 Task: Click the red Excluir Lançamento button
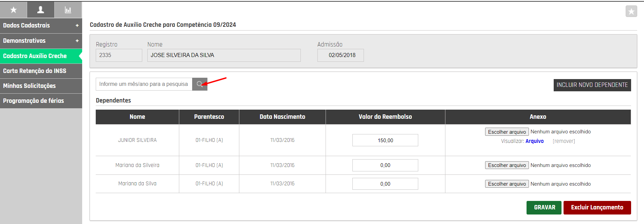(597, 207)
